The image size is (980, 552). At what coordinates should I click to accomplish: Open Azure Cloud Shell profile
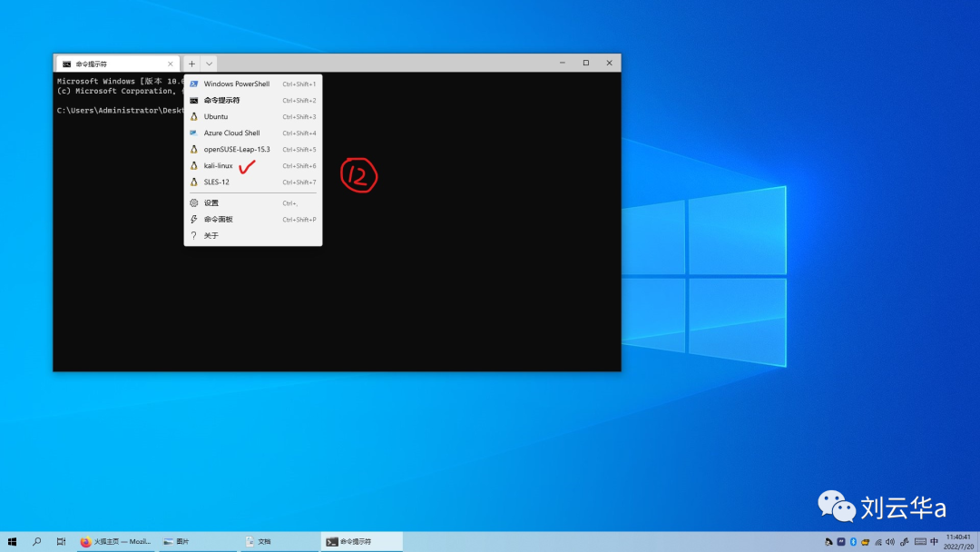click(x=253, y=133)
